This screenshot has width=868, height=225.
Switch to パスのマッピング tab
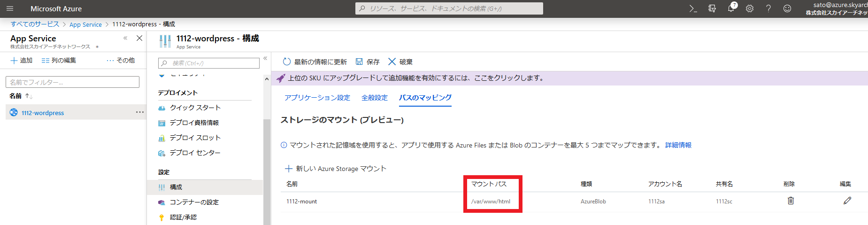coord(425,97)
